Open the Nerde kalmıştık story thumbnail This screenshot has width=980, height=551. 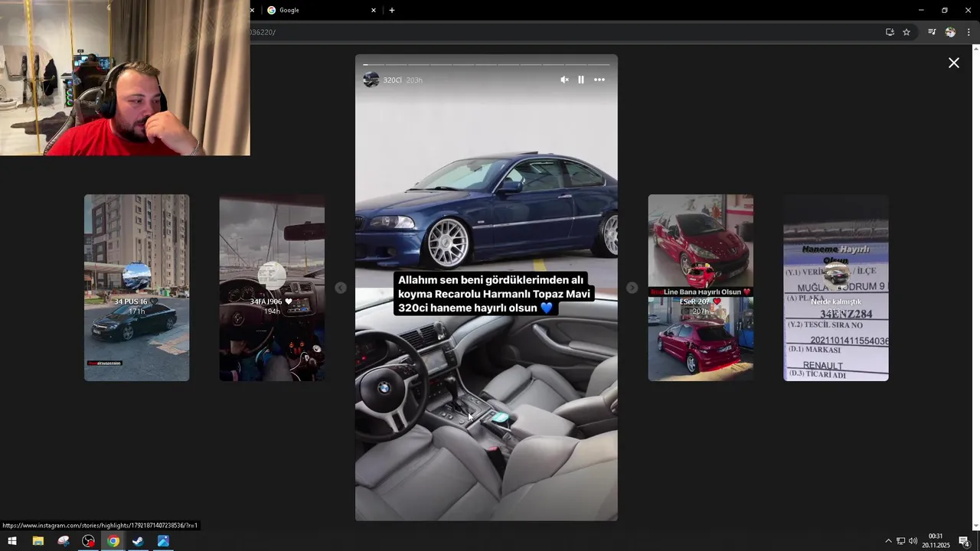836,288
